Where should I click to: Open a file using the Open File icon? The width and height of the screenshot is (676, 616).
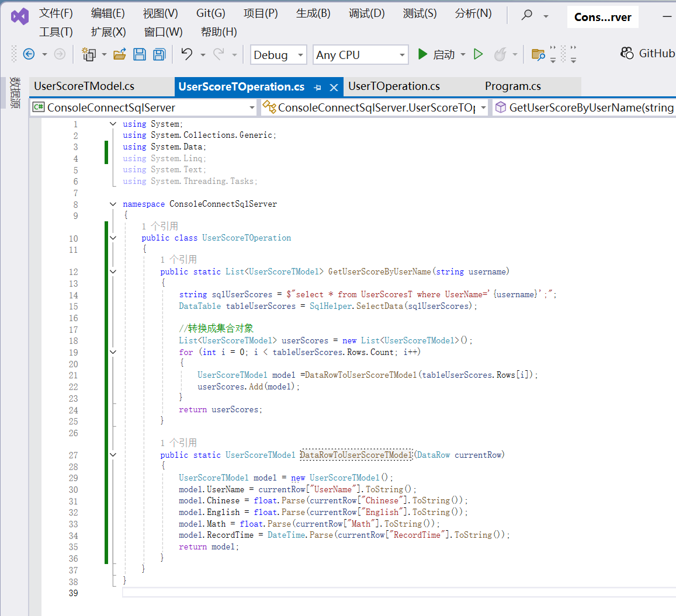pos(119,54)
